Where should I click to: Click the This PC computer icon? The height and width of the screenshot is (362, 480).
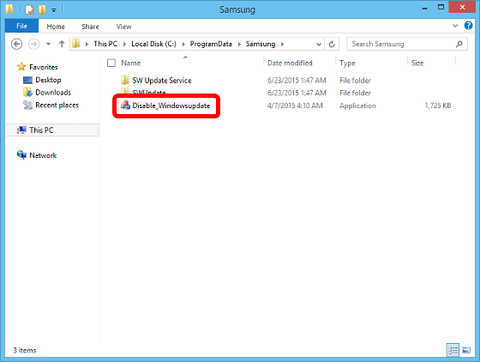coord(22,130)
